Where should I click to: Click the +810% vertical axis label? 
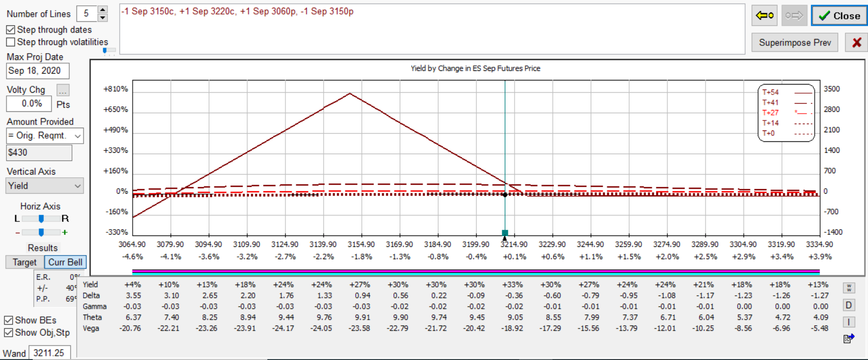115,89
